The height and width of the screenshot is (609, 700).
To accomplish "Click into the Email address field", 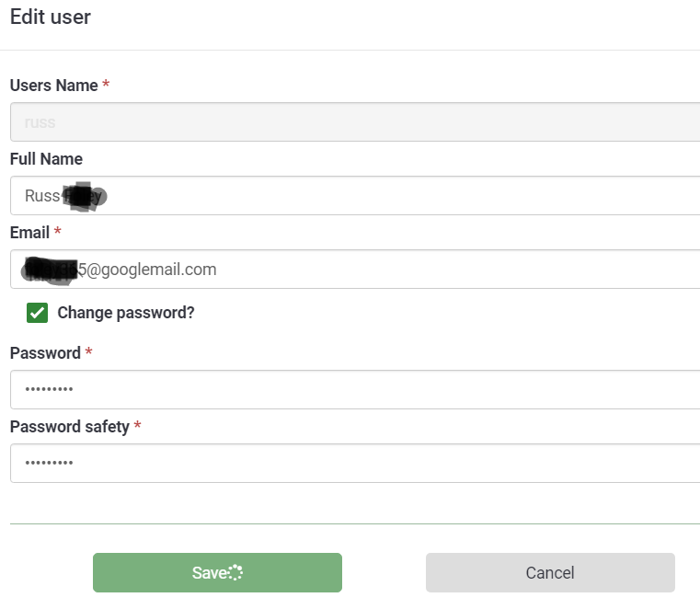I will pos(414,270).
